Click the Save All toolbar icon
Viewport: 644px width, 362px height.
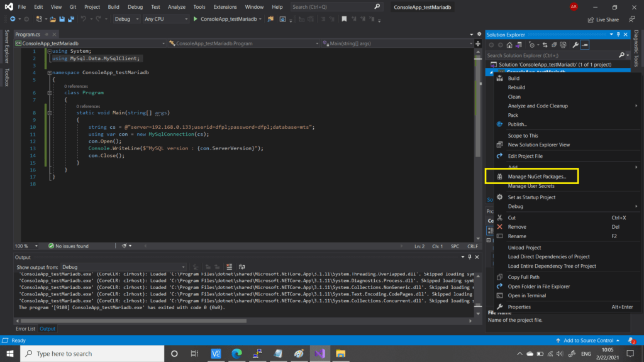tap(71, 19)
